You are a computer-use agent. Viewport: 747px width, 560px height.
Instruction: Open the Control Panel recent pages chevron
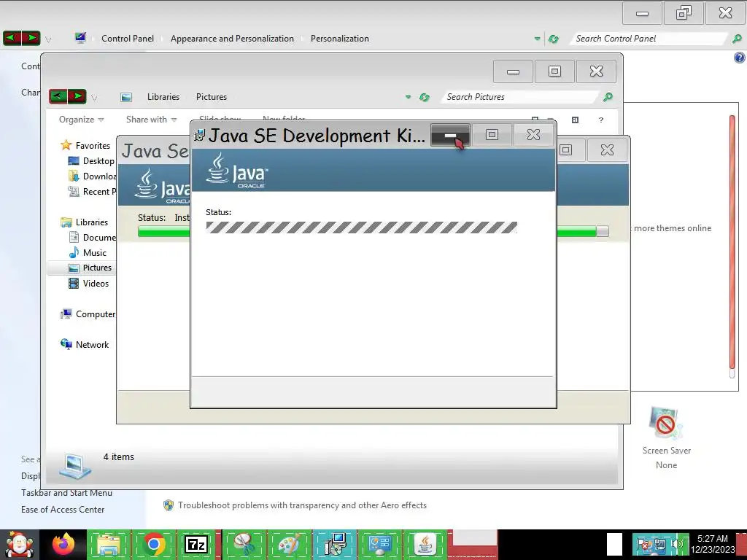point(48,39)
